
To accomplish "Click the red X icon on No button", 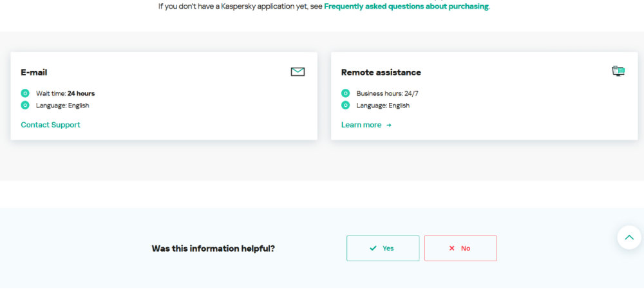I will pos(451,248).
